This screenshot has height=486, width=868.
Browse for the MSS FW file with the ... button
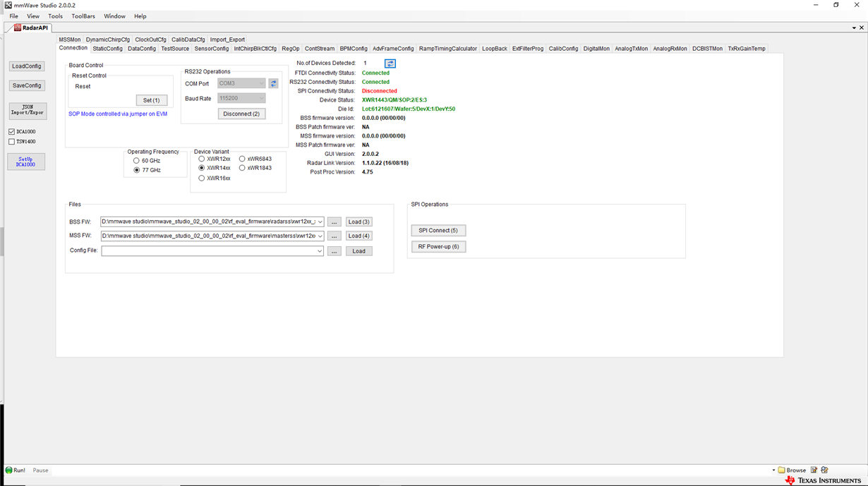pyautogui.click(x=334, y=236)
